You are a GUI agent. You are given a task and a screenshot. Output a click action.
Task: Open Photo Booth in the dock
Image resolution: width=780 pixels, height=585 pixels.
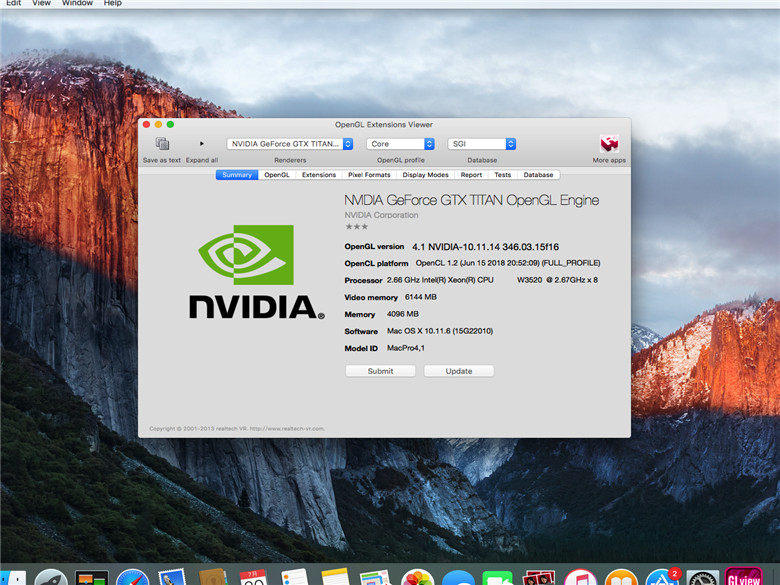(539, 578)
